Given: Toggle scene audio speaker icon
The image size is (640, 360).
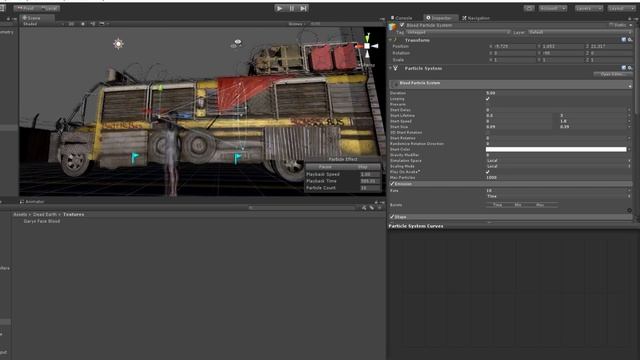Looking at the screenshot, I should coord(93,24).
